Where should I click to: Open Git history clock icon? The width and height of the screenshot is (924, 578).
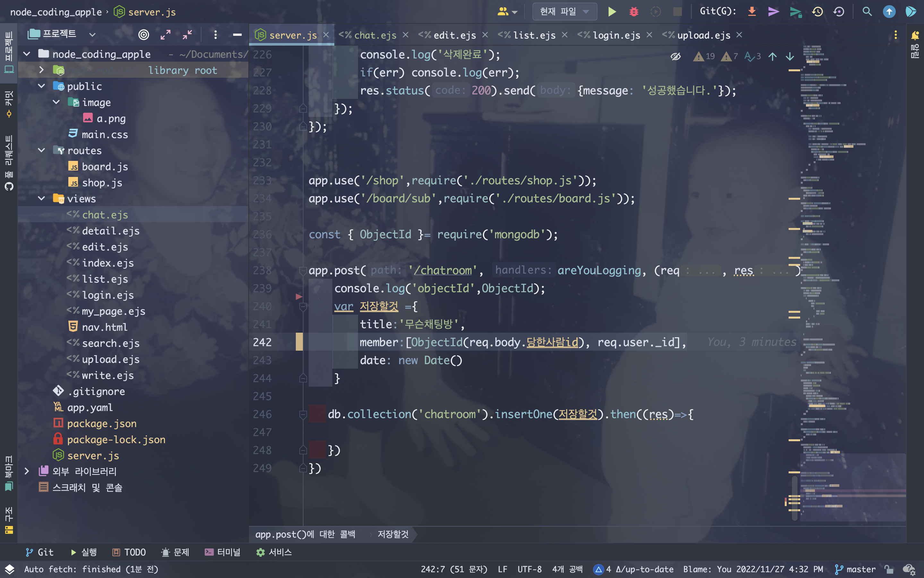(x=817, y=12)
